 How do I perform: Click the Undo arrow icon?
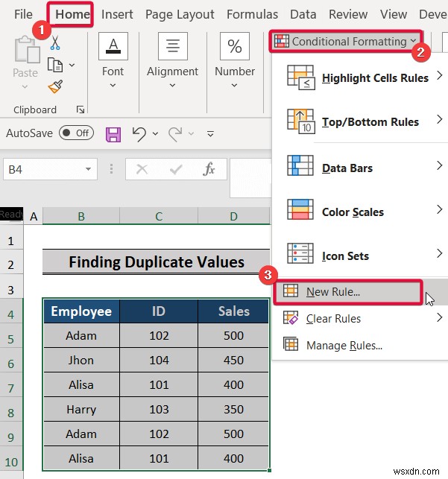[x=139, y=134]
